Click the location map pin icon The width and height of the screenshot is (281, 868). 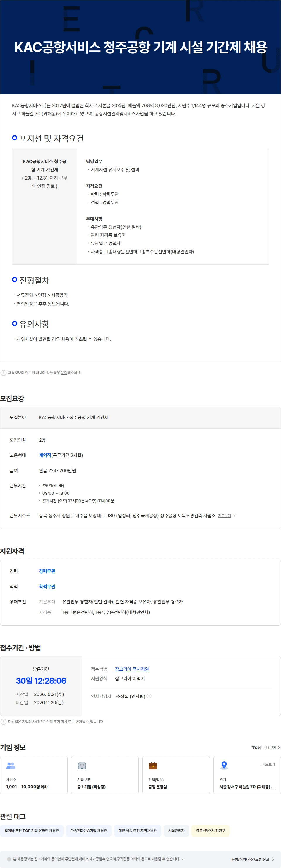pos(224,765)
